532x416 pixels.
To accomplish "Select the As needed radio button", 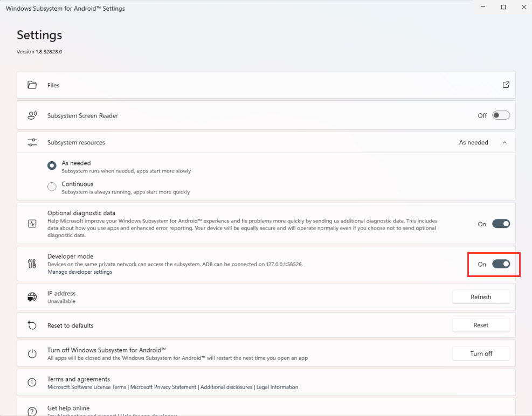I will 52,165.
